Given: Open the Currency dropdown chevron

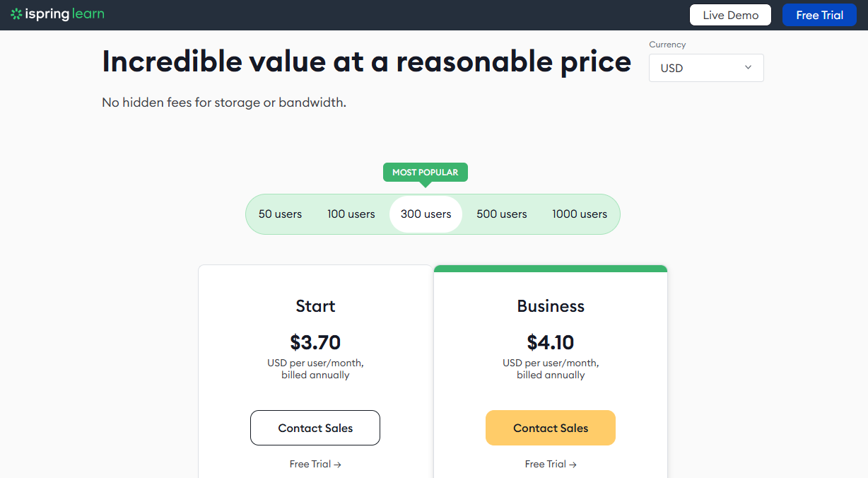Looking at the screenshot, I should (x=748, y=67).
